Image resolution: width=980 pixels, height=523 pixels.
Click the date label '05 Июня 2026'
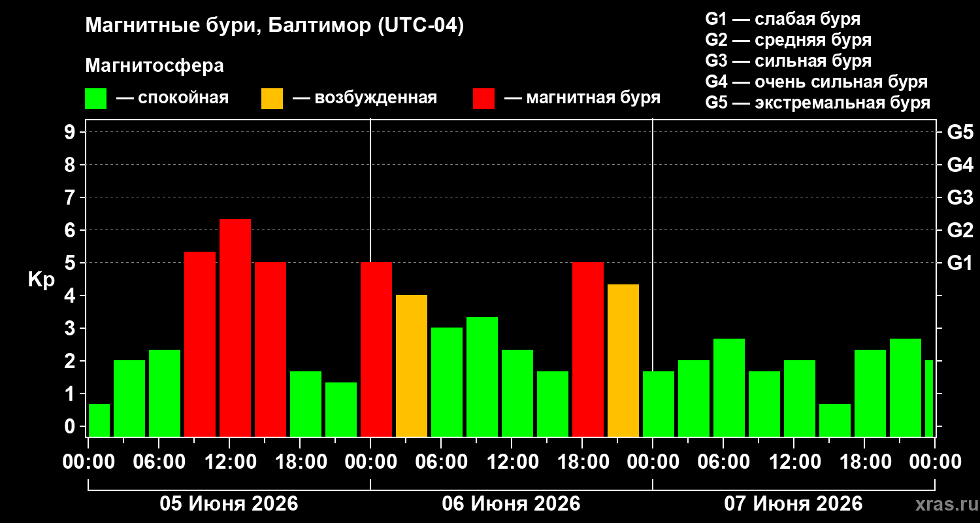[x=229, y=504]
